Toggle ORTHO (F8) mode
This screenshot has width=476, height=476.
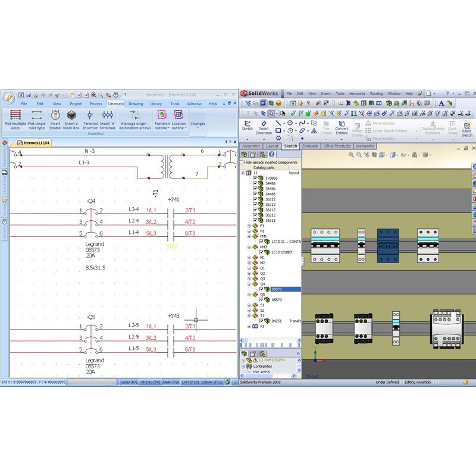150,382
